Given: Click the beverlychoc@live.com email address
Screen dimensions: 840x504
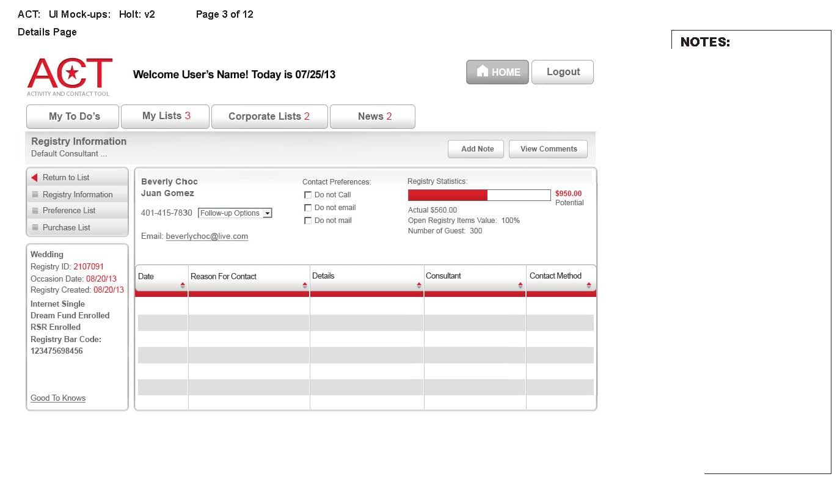Looking at the screenshot, I should (206, 236).
